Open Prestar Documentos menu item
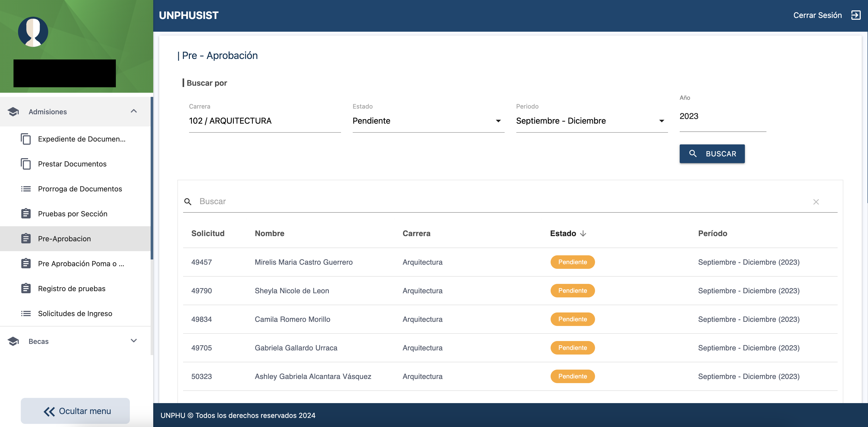 click(x=72, y=164)
